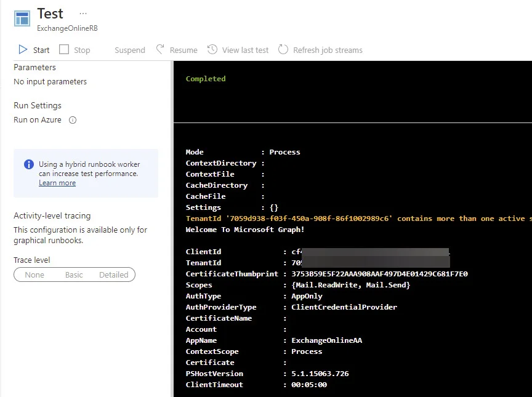Click the Parameters heading
532x397 pixels.
point(34,67)
